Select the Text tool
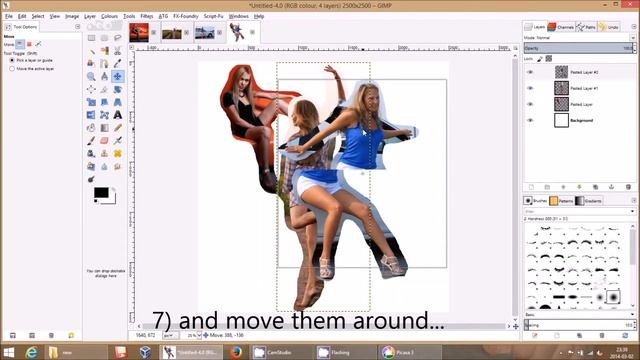This screenshot has width=640, height=360. (118, 115)
